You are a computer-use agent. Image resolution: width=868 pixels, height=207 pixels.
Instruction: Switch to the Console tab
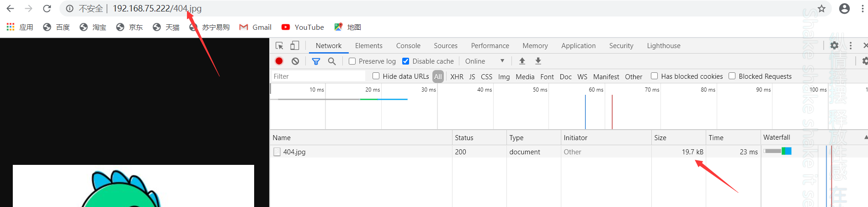(408, 45)
